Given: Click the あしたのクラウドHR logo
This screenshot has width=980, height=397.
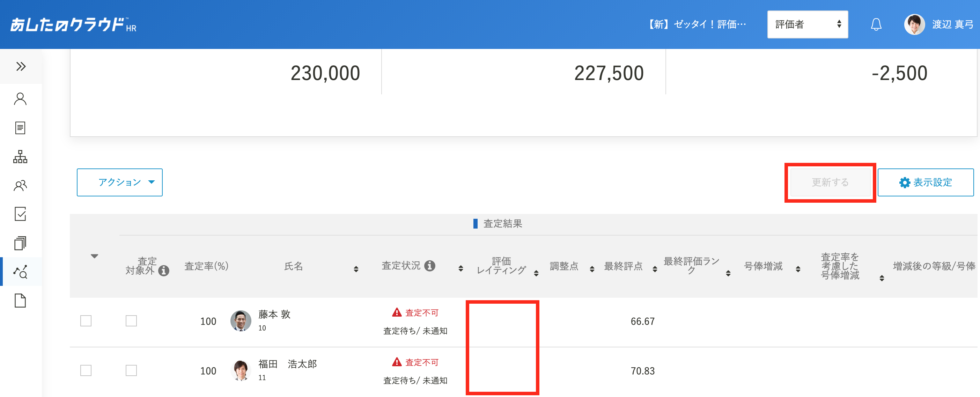Looking at the screenshot, I should point(73,25).
